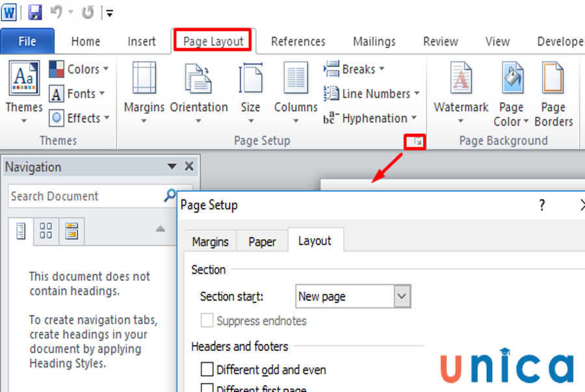
Task: Open the References tab
Action: click(298, 41)
